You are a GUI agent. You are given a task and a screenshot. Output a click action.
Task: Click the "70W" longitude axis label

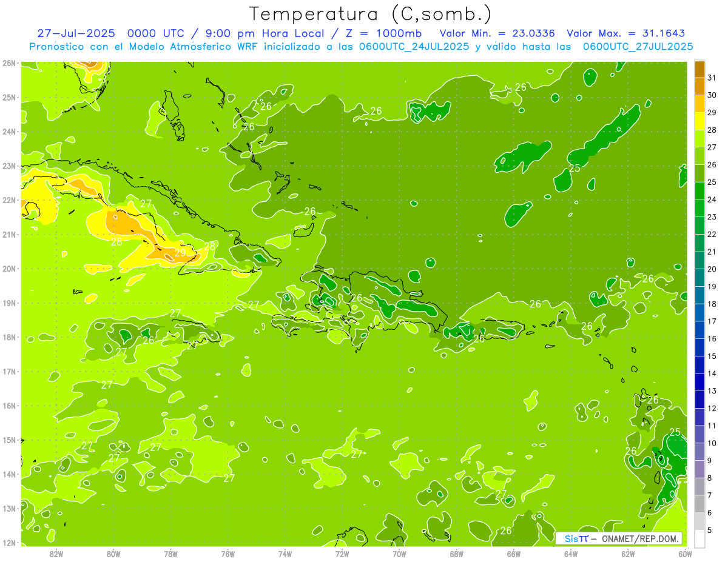pos(399,554)
